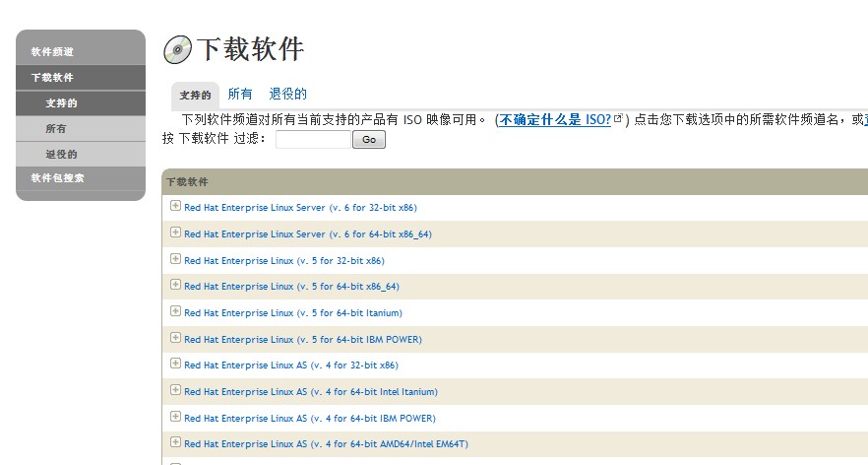Click the 下载软件 page heading text

(250, 49)
